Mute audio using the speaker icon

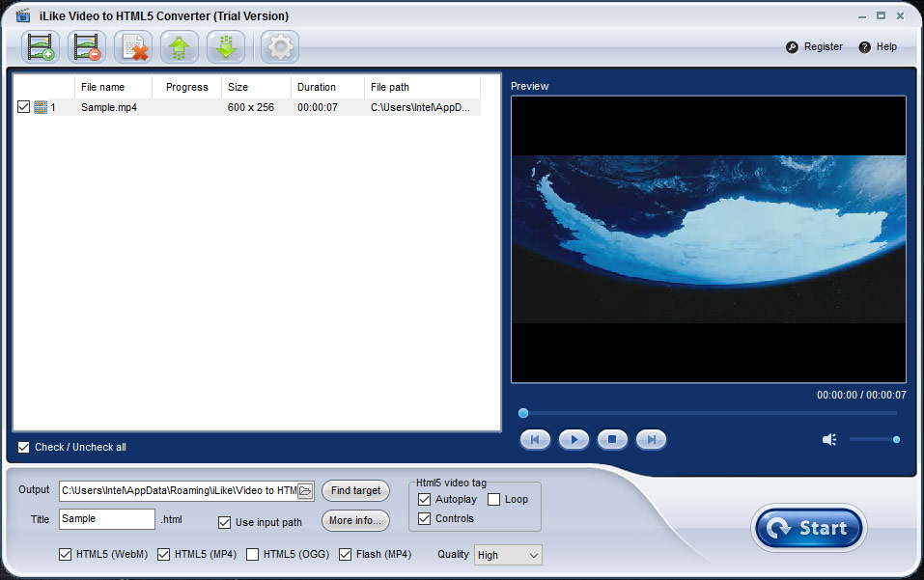(828, 440)
